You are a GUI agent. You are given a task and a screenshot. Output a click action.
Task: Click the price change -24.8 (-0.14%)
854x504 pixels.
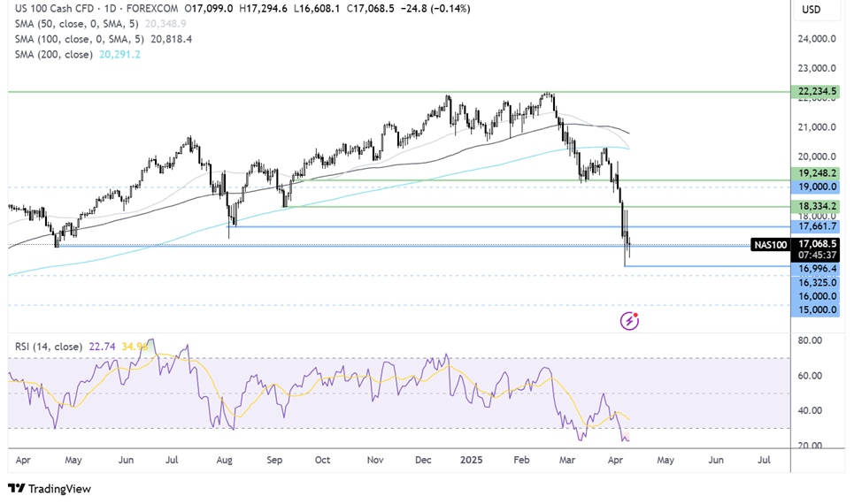435,9
